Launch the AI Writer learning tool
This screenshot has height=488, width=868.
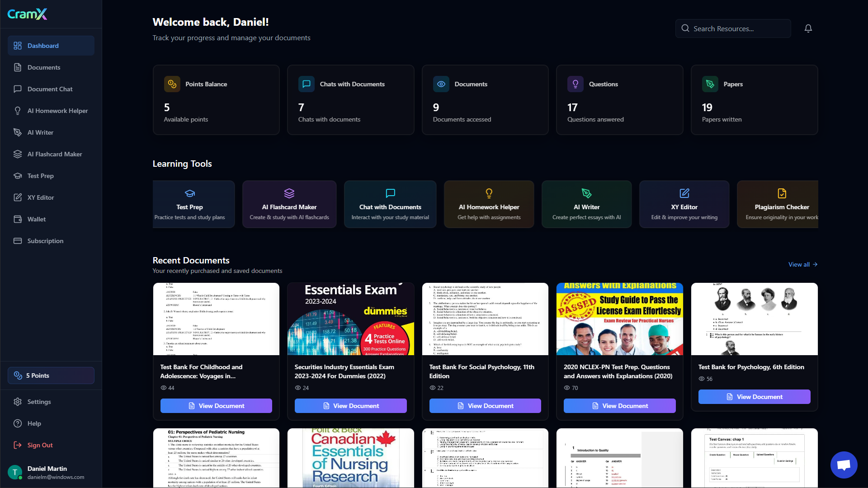pos(586,204)
